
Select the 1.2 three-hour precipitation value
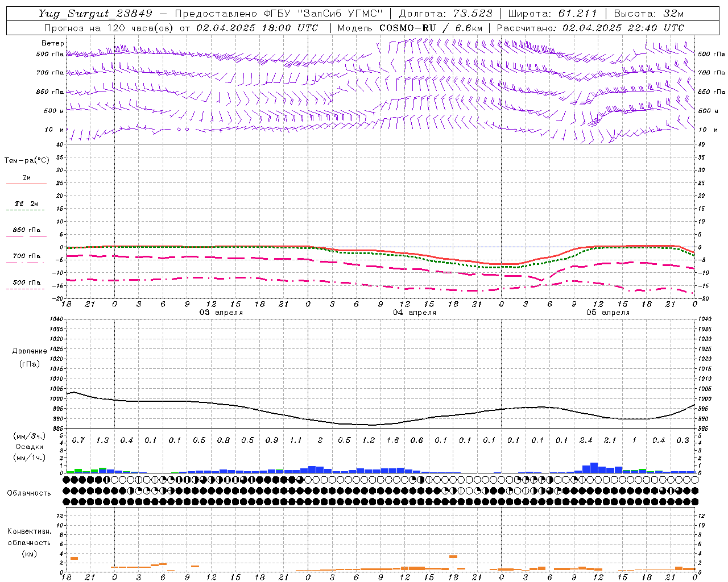369,440
